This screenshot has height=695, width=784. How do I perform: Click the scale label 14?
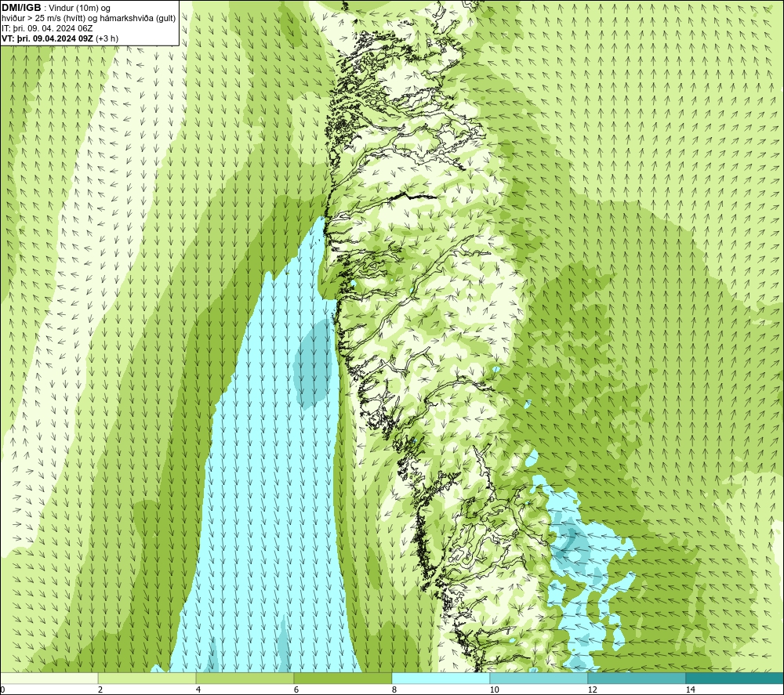tap(690, 690)
